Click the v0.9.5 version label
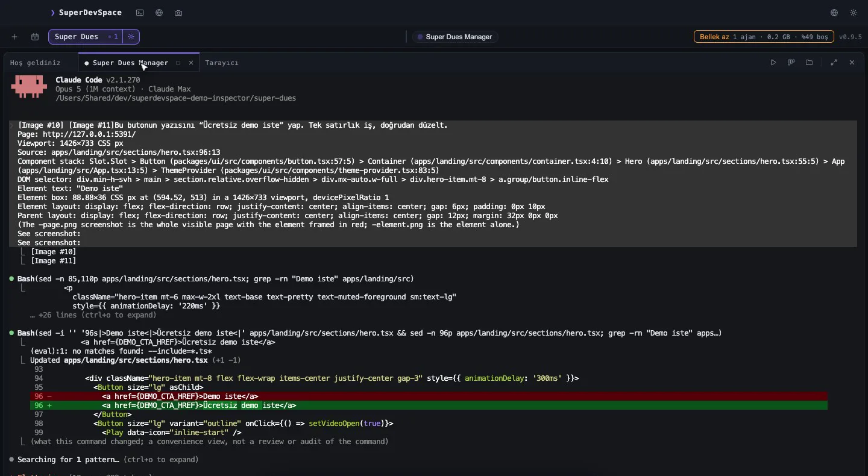This screenshot has width=868, height=476. (851, 37)
